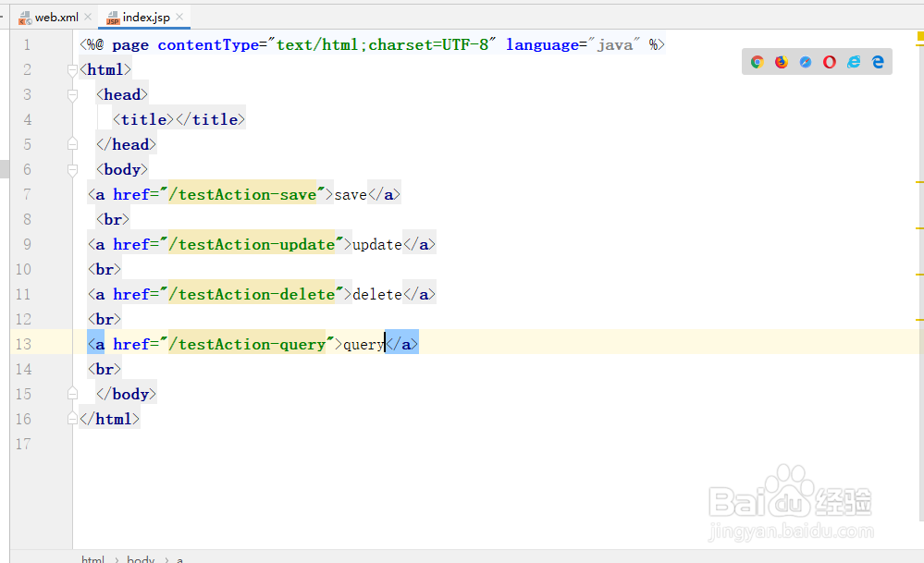Switch to the web.xml tab
Viewport: 924px width, 563px height.
tap(56, 17)
